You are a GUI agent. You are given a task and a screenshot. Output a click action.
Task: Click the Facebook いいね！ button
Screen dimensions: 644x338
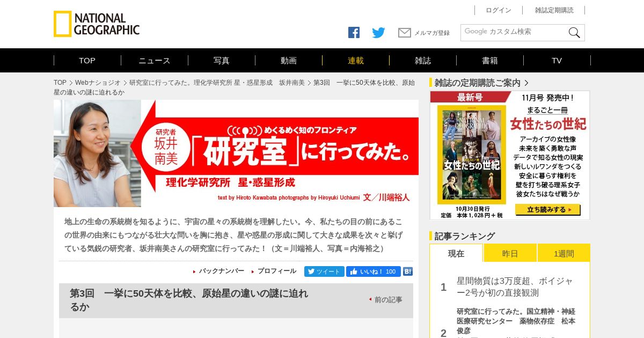[x=373, y=271]
